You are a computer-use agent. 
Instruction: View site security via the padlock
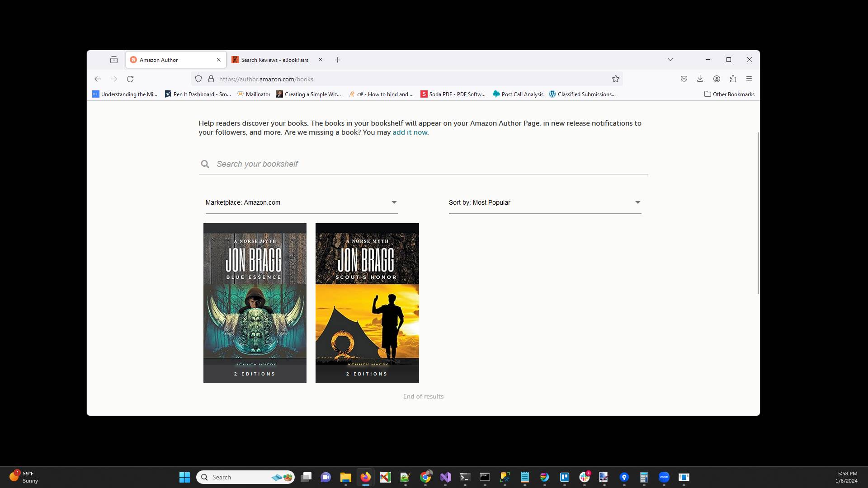[211, 79]
